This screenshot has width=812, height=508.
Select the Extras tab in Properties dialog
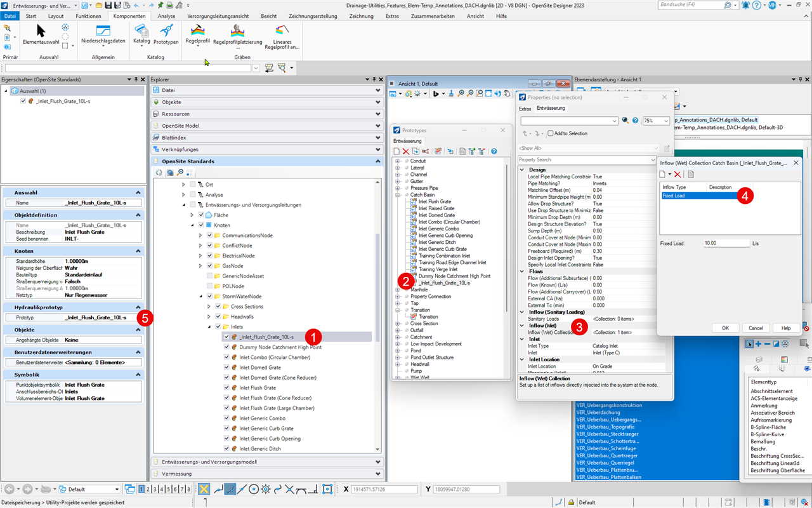525,109
